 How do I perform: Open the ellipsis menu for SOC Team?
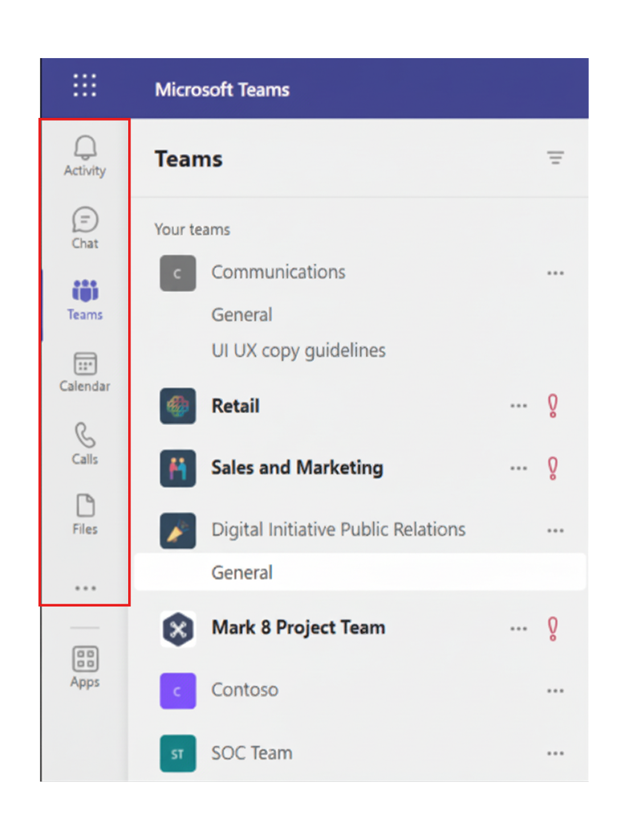click(x=554, y=752)
